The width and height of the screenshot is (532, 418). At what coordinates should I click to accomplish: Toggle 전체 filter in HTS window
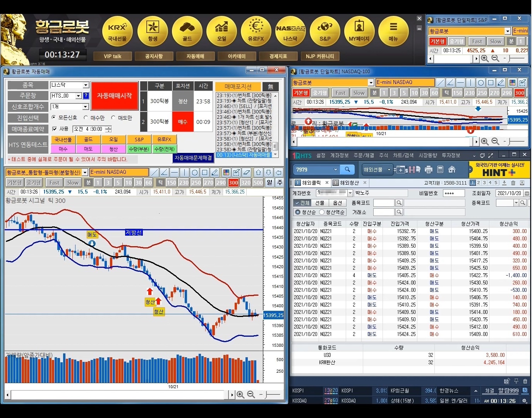coord(302,203)
